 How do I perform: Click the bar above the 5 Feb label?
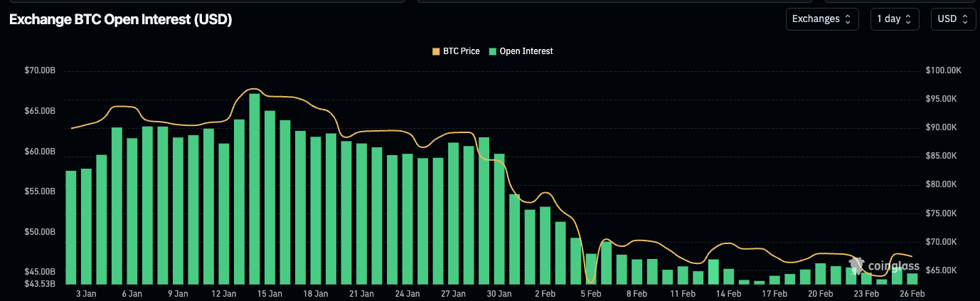pos(591,268)
